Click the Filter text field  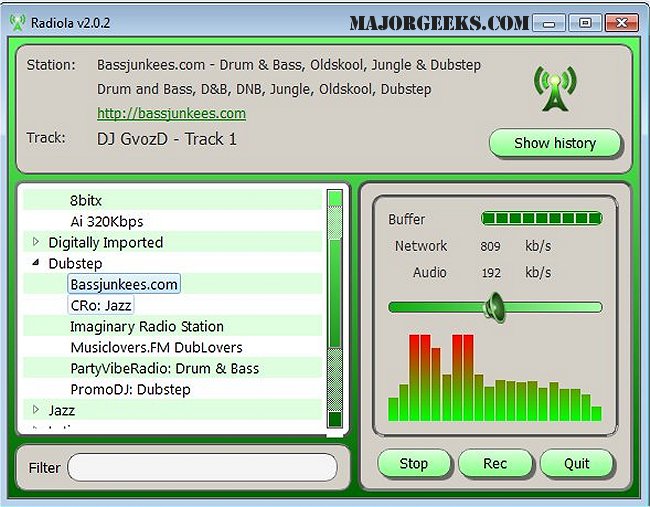pyautogui.click(x=202, y=467)
